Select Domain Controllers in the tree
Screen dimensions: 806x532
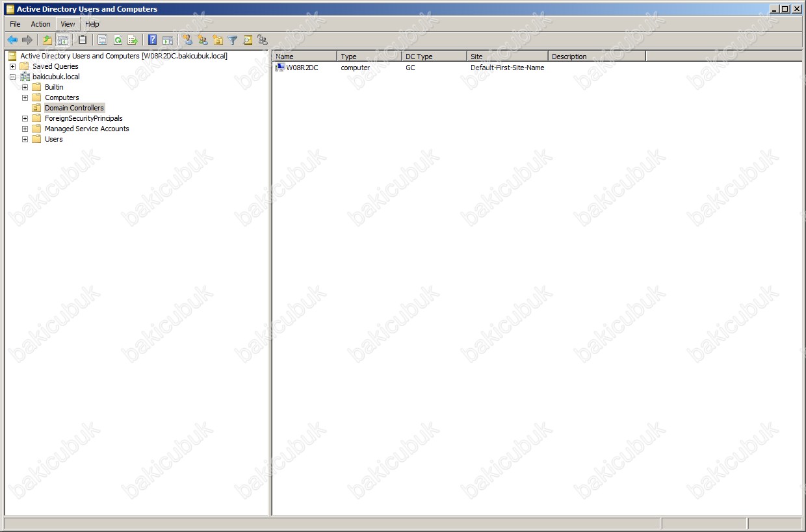74,108
